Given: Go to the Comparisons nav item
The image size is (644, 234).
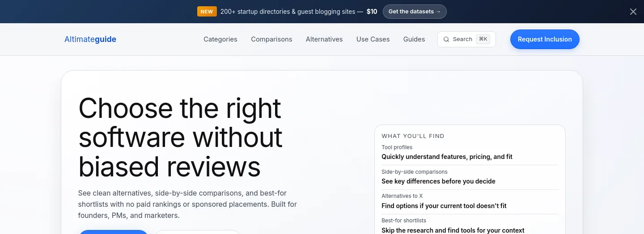Looking at the screenshot, I should [271, 39].
